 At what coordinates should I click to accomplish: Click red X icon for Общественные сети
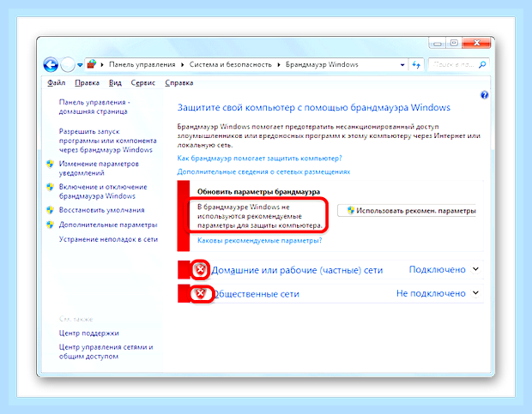pos(200,293)
